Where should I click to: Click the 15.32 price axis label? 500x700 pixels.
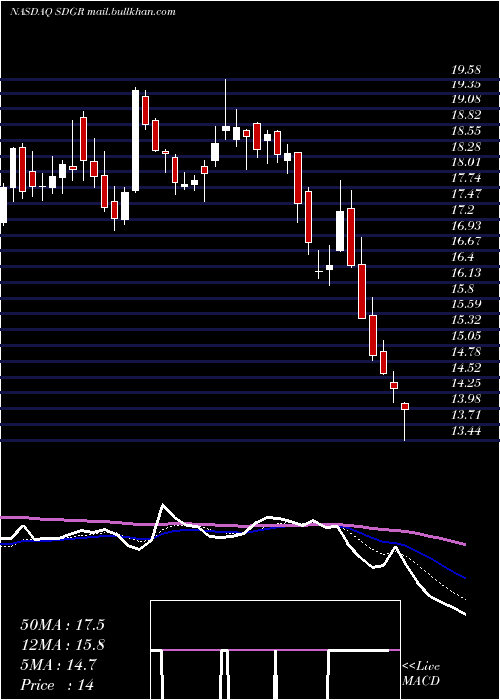(465, 320)
